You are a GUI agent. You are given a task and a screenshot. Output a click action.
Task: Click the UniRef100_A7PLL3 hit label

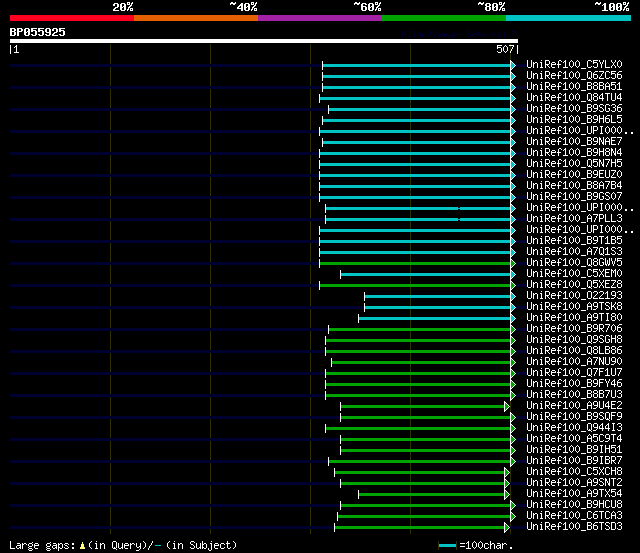(x=574, y=219)
